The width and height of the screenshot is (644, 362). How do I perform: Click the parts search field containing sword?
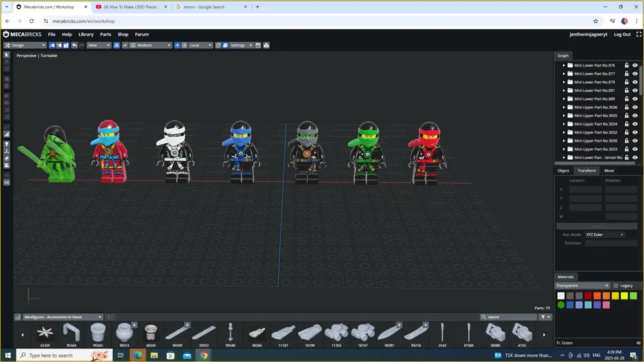[x=509, y=317]
